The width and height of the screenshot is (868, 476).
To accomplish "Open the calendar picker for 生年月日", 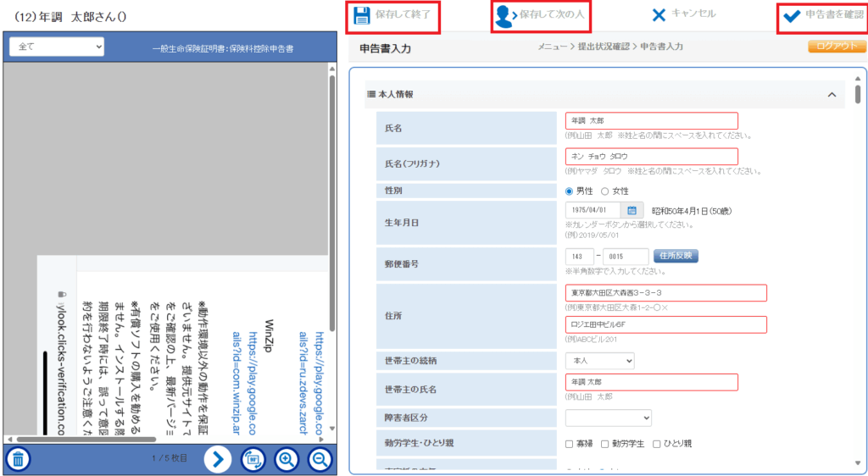I will point(632,210).
